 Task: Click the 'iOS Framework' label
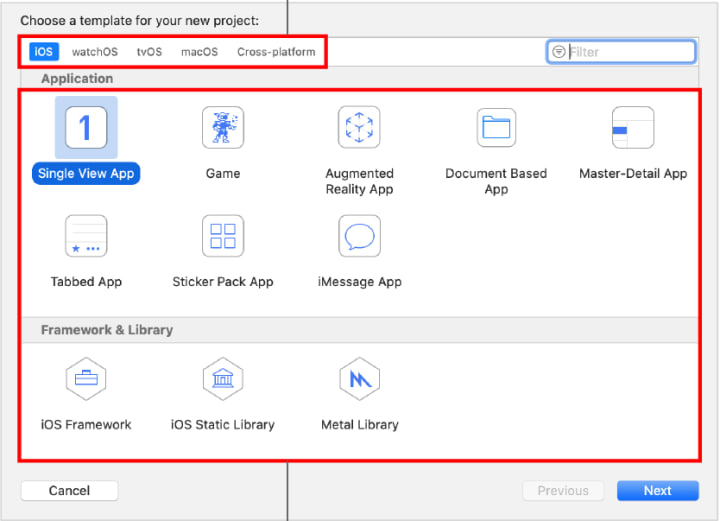[x=86, y=425]
